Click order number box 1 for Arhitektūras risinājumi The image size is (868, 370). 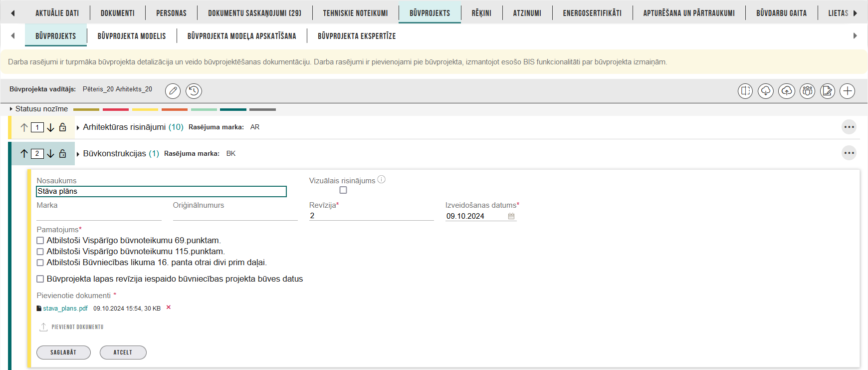coord(37,127)
